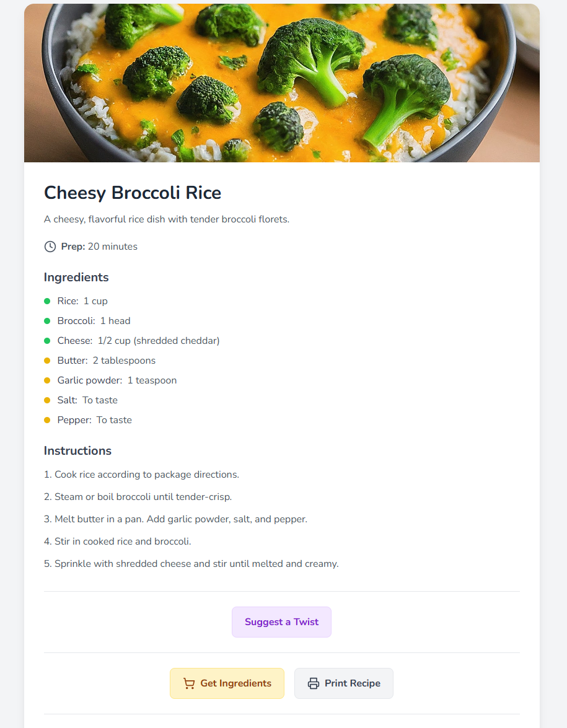The height and width of the screenshot is (728, 567).
Task: Click the yellow bullet beside Garlic powder
Action: pyautogui.click(x=47, y=380)
